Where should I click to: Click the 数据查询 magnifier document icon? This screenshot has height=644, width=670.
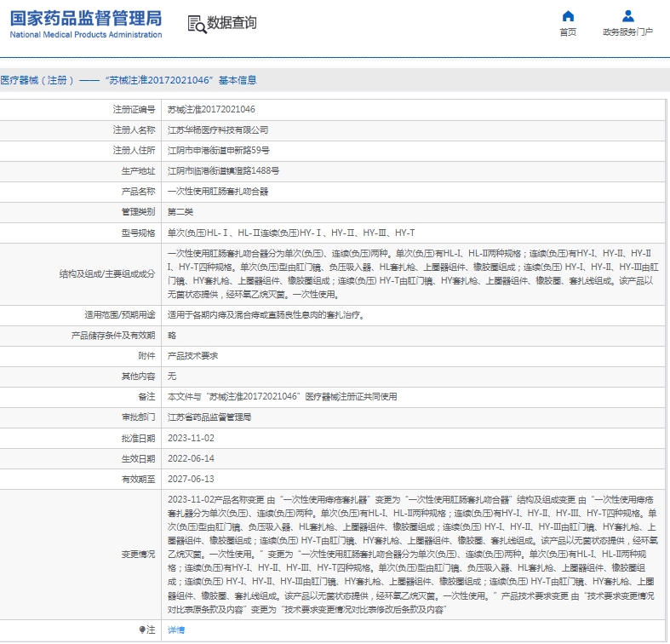(197, 25)
